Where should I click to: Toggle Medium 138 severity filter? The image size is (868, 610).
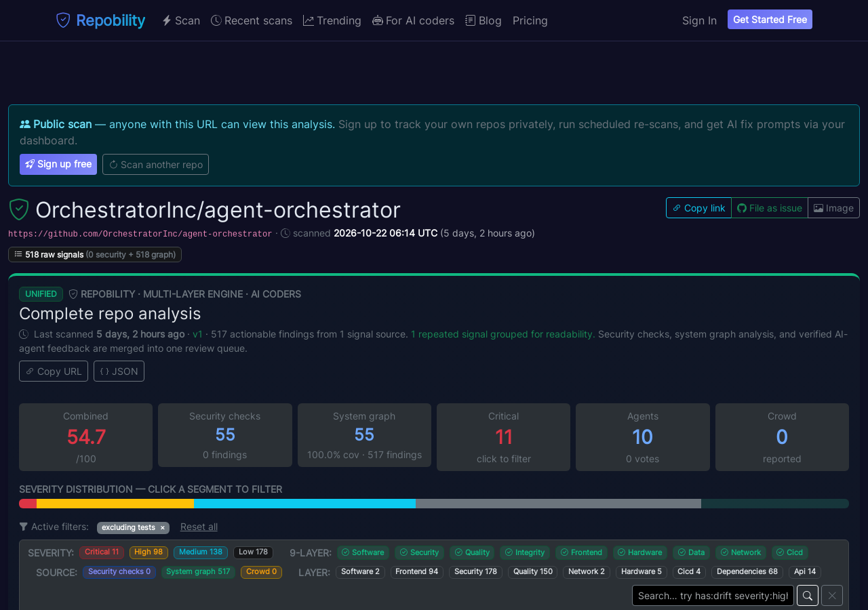click(201, 552)
